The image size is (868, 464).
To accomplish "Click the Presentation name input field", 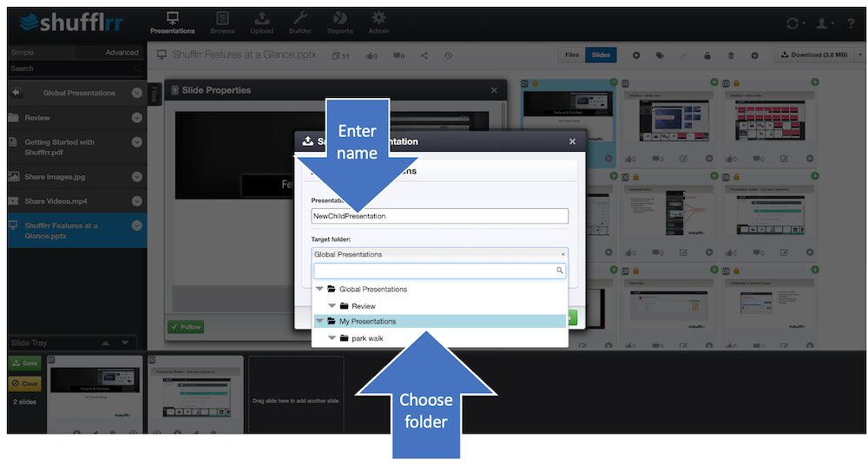I will coord(439,216).
